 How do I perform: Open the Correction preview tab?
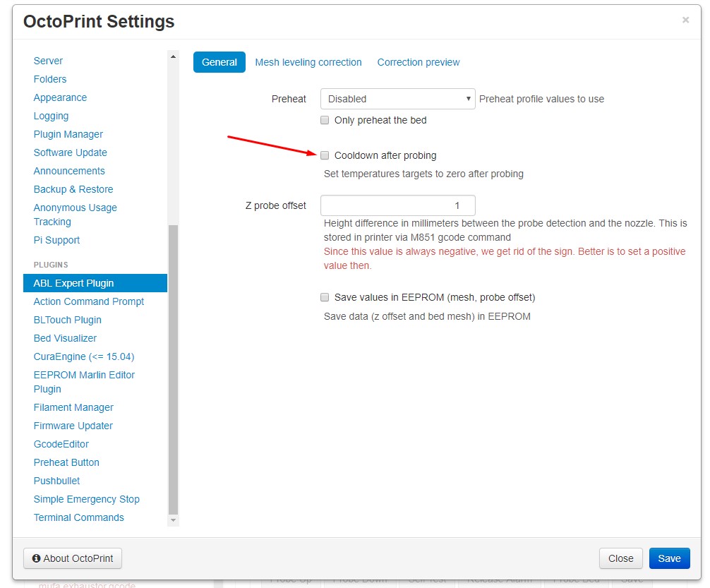pos(419,62)
